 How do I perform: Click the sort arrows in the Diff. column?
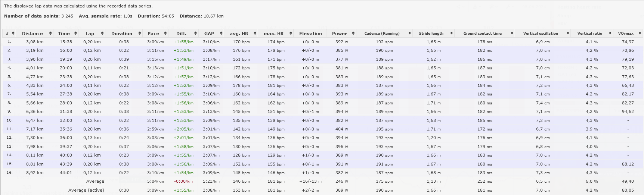click(x=195, y=34)
